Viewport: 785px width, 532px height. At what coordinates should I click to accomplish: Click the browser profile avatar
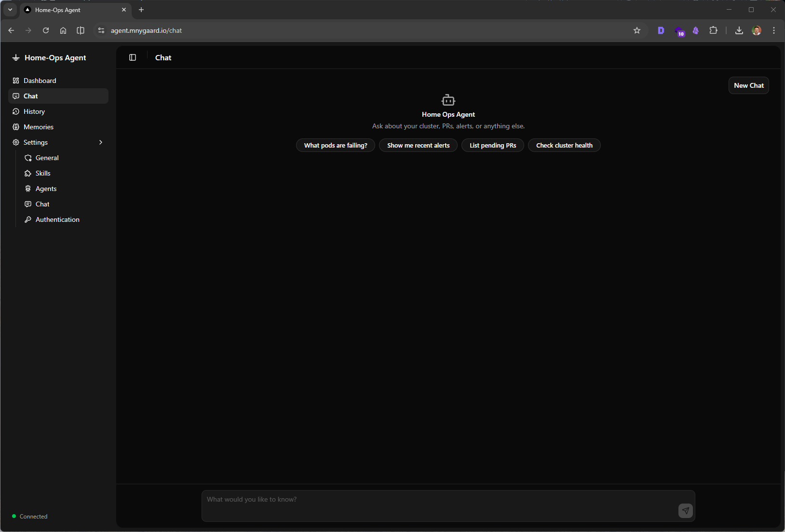(x=757, y=30)
